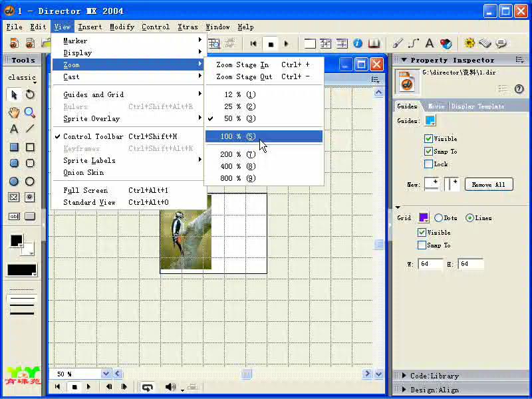Pick the outline Round Rectangle tool
Viewport: 532px width, 399px height.
coord(30,163)
